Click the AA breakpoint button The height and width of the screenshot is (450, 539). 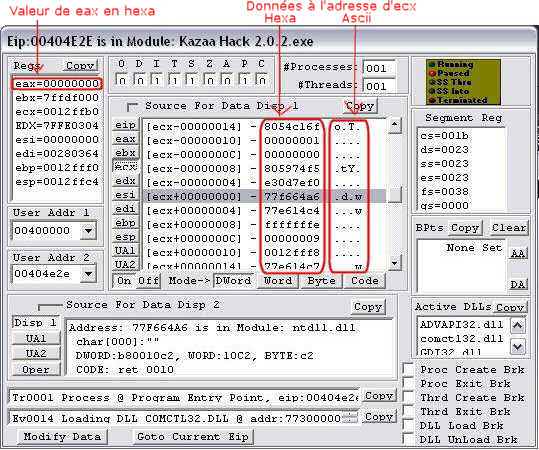pos(518,254)
